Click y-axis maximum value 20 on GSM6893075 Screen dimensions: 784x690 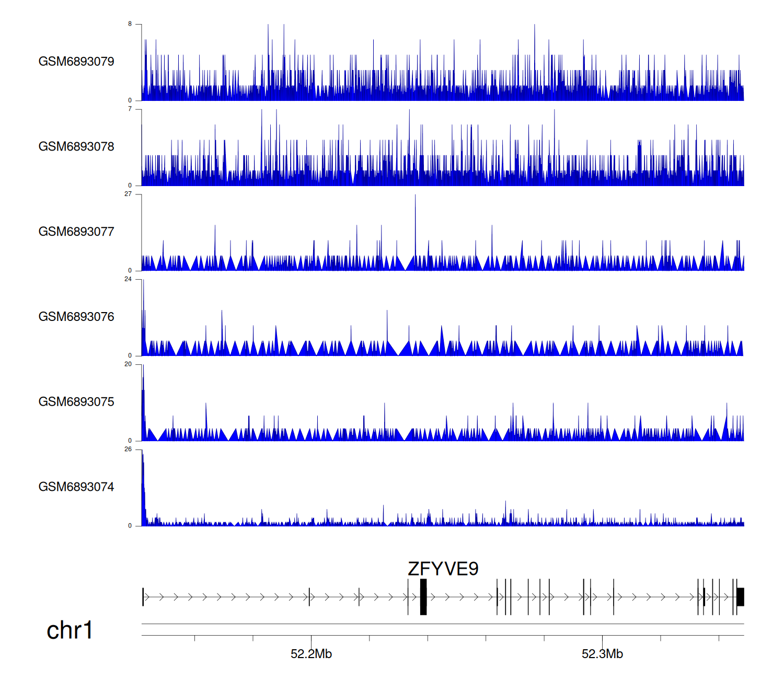128,364
